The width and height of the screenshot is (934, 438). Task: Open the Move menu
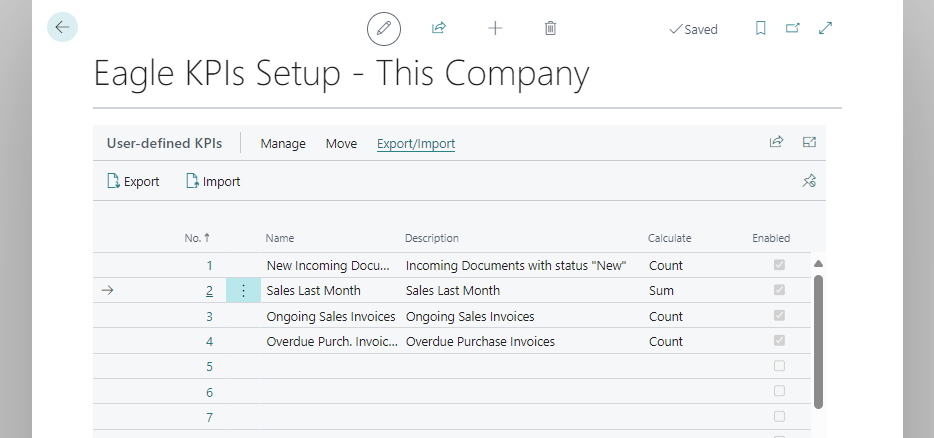point(341,144)
